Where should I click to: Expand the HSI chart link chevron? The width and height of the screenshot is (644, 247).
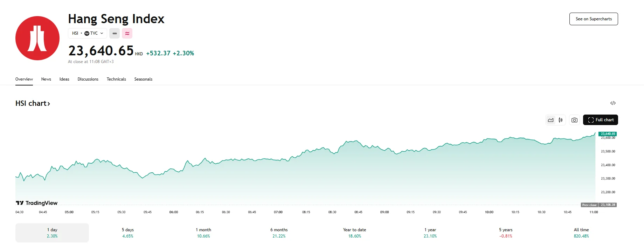(x=49, y=103)
